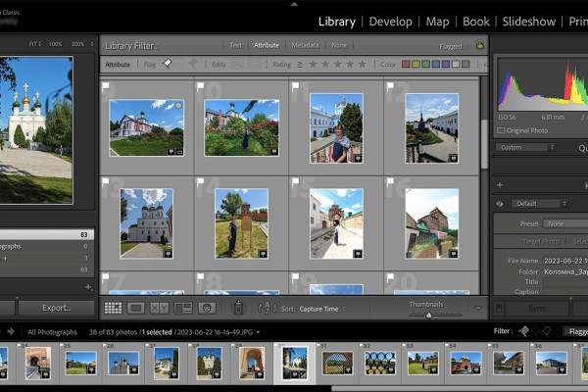
Task: Click the Sync button
Action: point(537,309)
